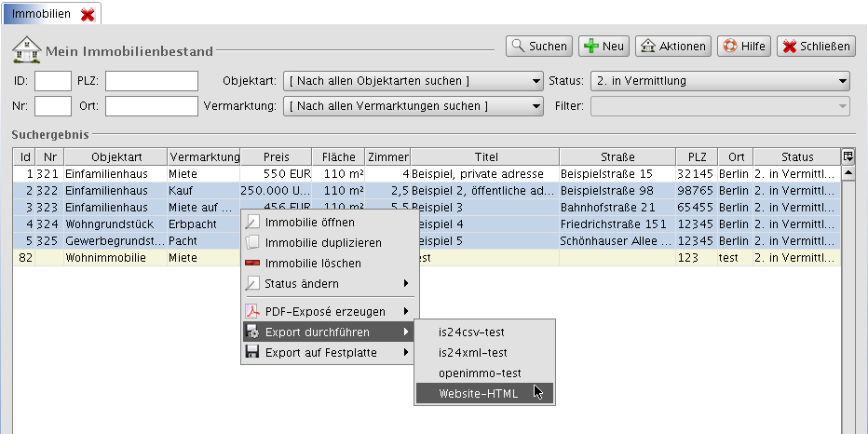The image size is (868, 434).
Task: Click the red X on Immobilien tab
Action: pos(88,14)
